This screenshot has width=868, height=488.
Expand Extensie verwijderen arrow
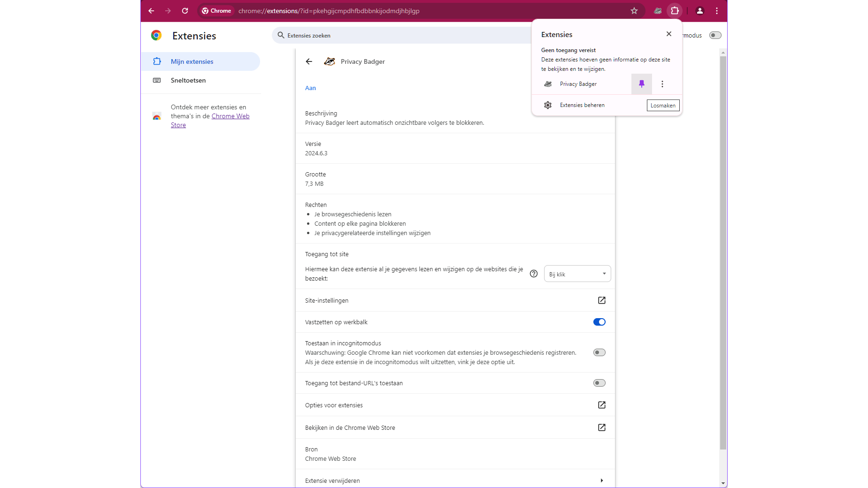click(x=602, y=480)
